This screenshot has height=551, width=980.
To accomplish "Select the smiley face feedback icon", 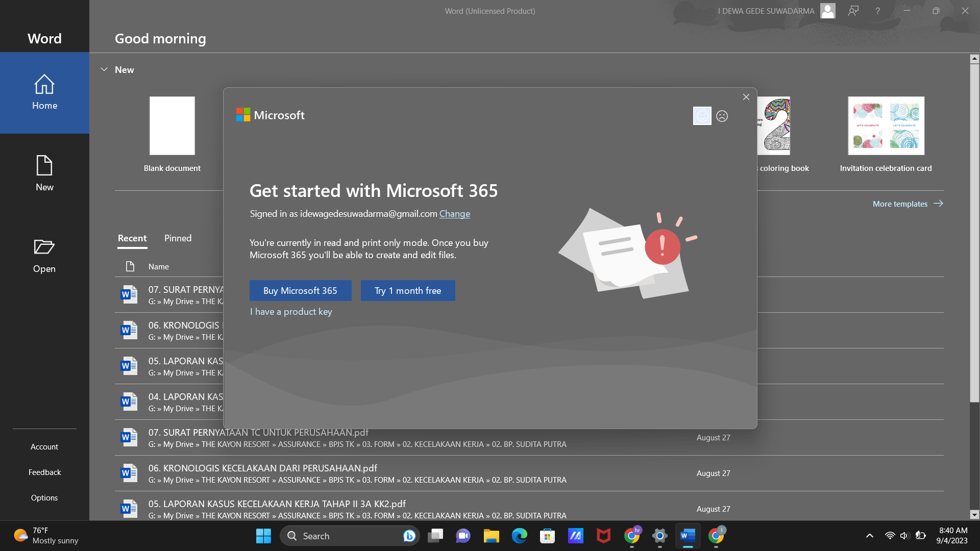I will [702, 116].
